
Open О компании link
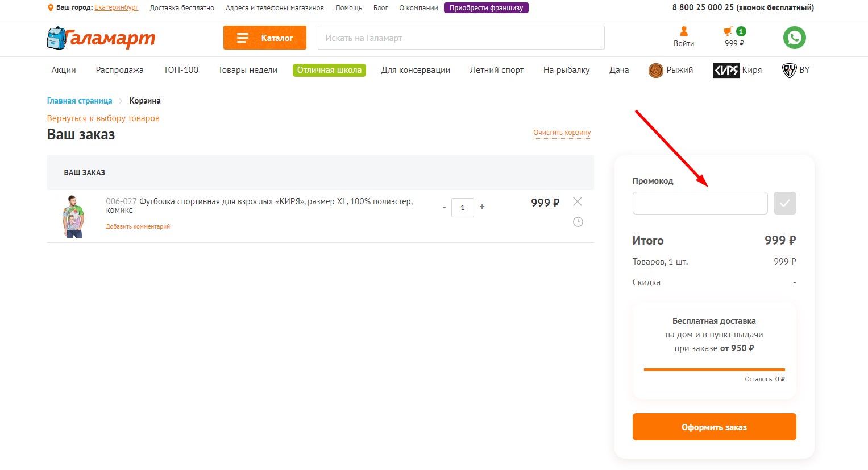pos(418,8)
